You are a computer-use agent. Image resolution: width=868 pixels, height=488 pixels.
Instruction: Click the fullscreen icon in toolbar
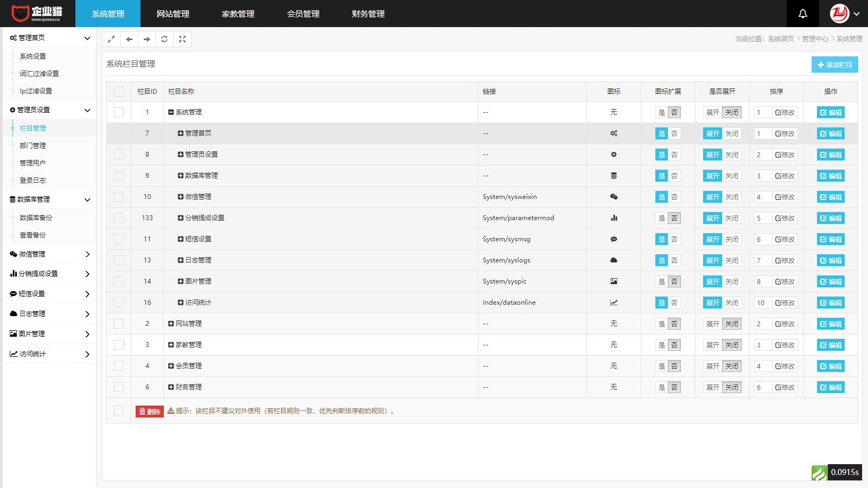coord(182,39)
